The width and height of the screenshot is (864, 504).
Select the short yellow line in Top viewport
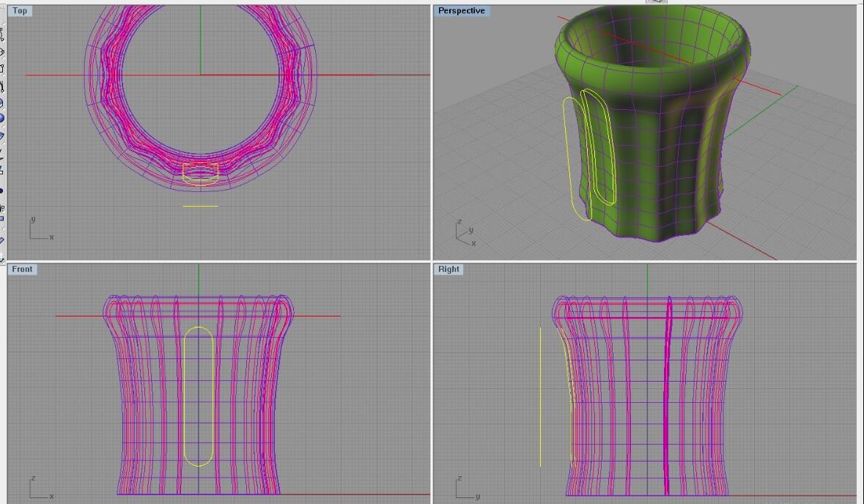(x=200, y=206)
